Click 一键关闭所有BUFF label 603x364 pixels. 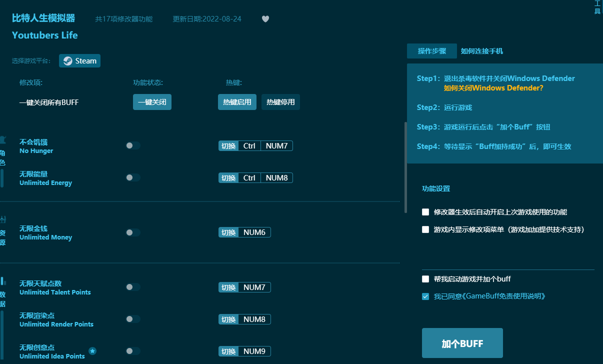pos(49,102)
